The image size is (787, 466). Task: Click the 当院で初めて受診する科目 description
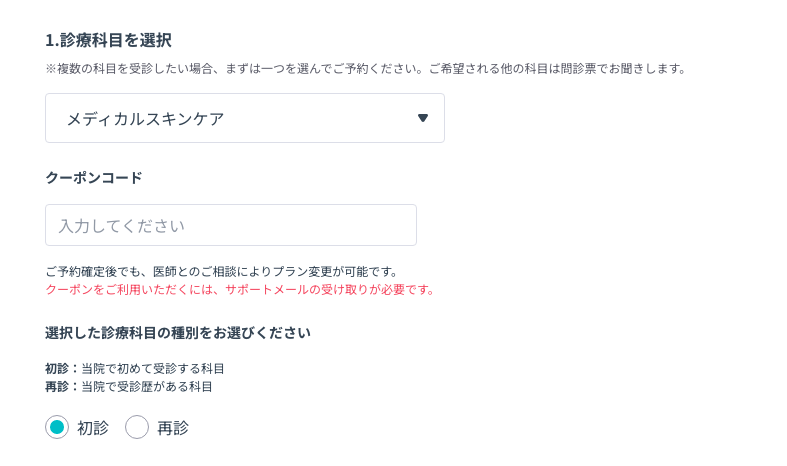(153, 368)
